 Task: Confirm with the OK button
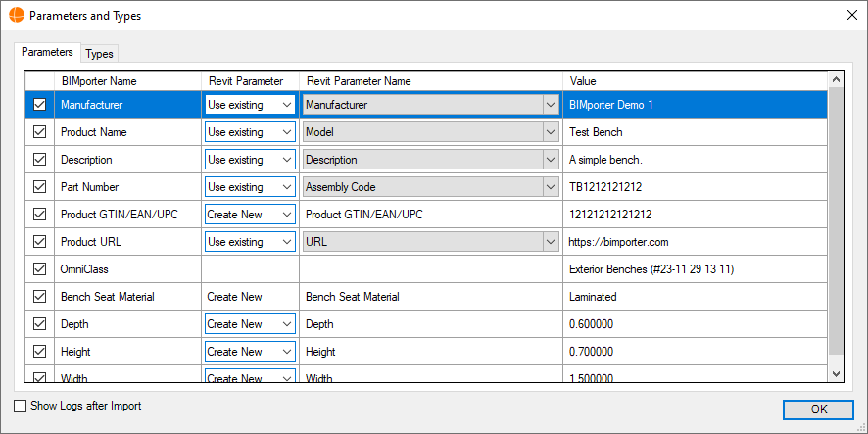[819, 410]
